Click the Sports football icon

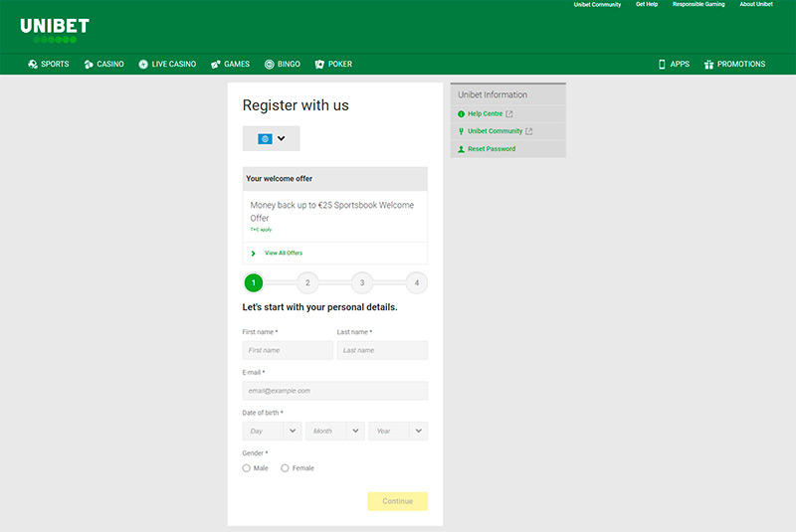pos(33,65)
